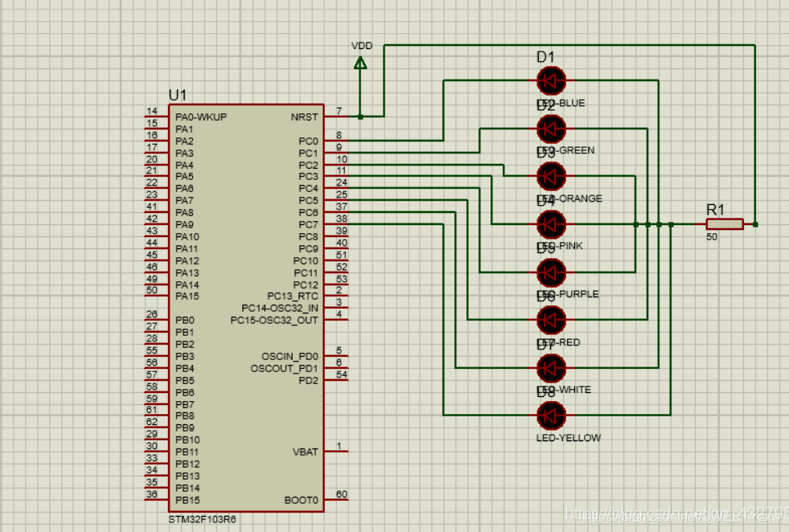Click the 'PD2' pin name
Viewport: 789px width, 532px height.
pyautogui.click(x=309, y=381)
